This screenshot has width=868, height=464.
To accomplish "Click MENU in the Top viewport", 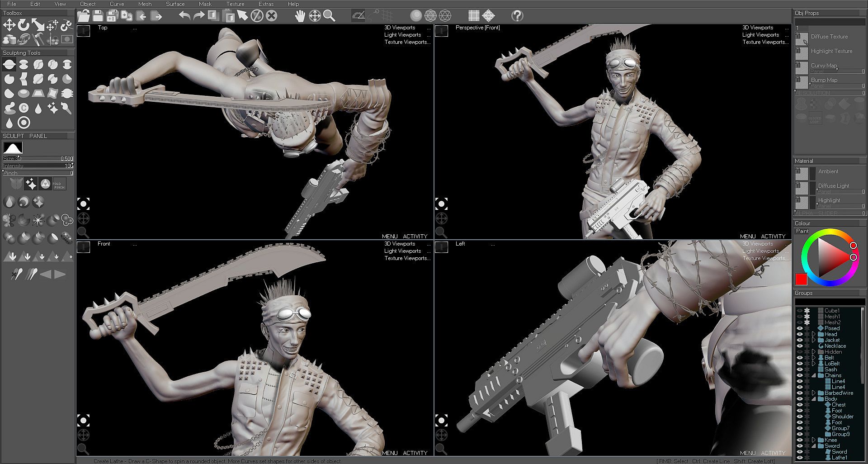I will 390,237.
